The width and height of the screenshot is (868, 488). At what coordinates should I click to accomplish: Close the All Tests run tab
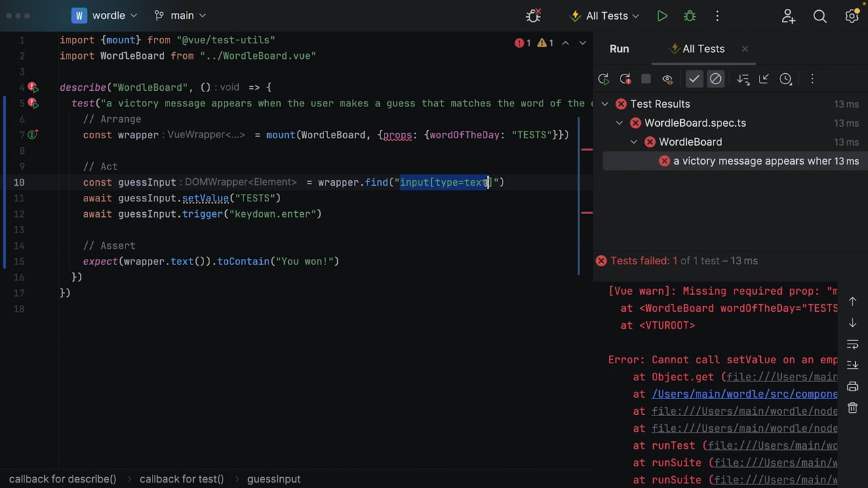745,49
